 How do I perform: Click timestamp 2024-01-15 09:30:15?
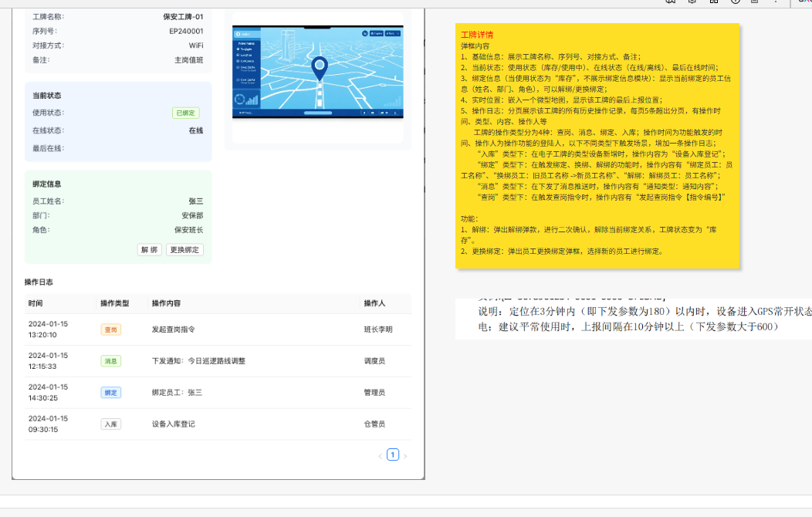pyautogui.click(x=48, y=424)
